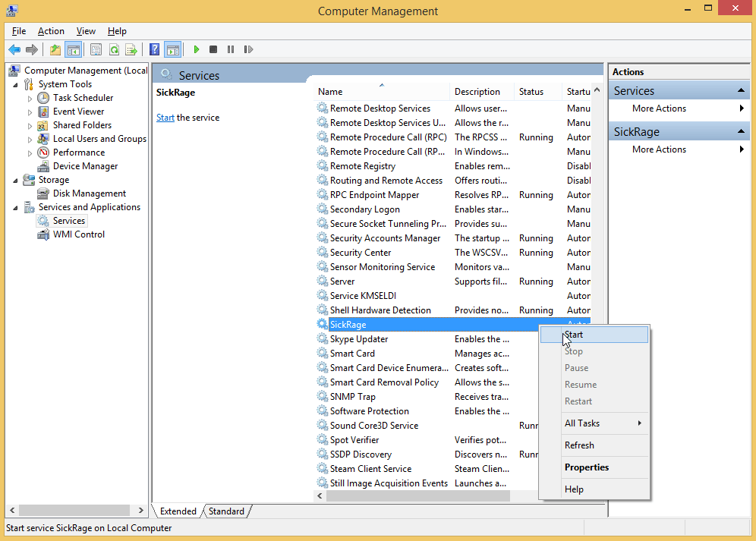Click More Actions under Services
Screen dimensions: 756x541
point(659,109)
